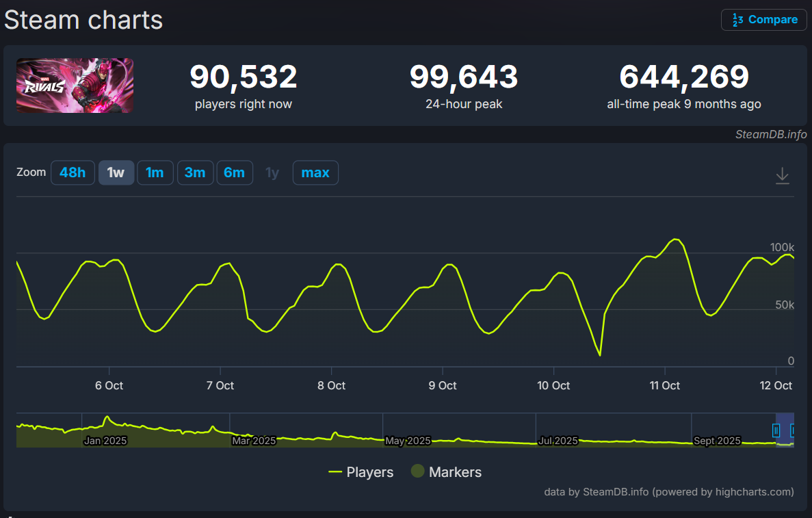Show max chart history
This screenshot has height=518, width=812.
[x=315, y=172]
